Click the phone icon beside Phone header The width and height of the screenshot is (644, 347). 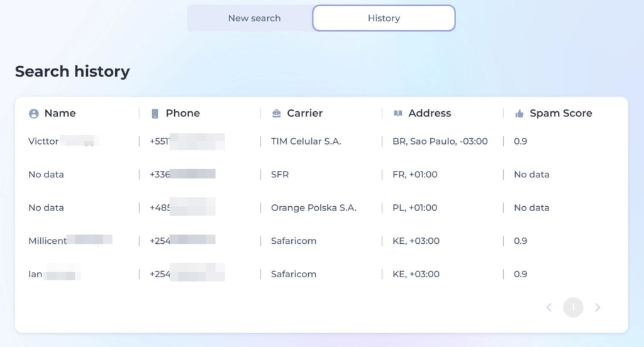click(x=155, y=114)
